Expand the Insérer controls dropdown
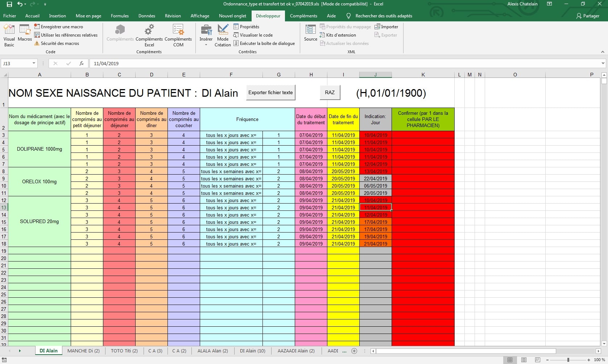608x364 pixels. pyautogui.click(x=206, y=45)
